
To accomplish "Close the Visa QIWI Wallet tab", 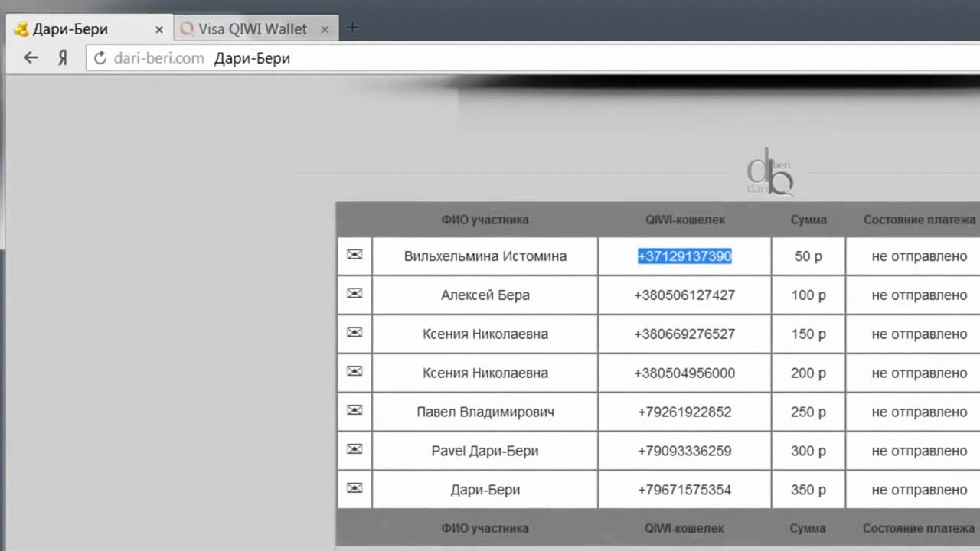I will [325, 30].
